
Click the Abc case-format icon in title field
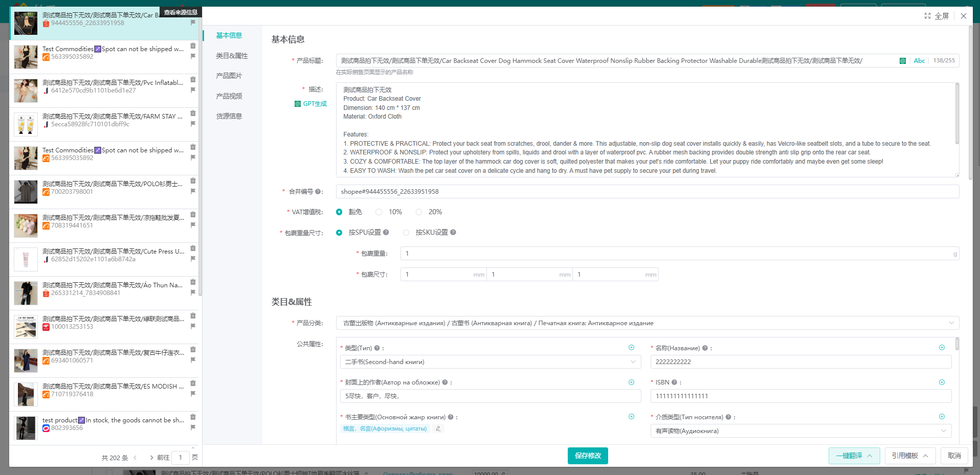coord(919,61)
